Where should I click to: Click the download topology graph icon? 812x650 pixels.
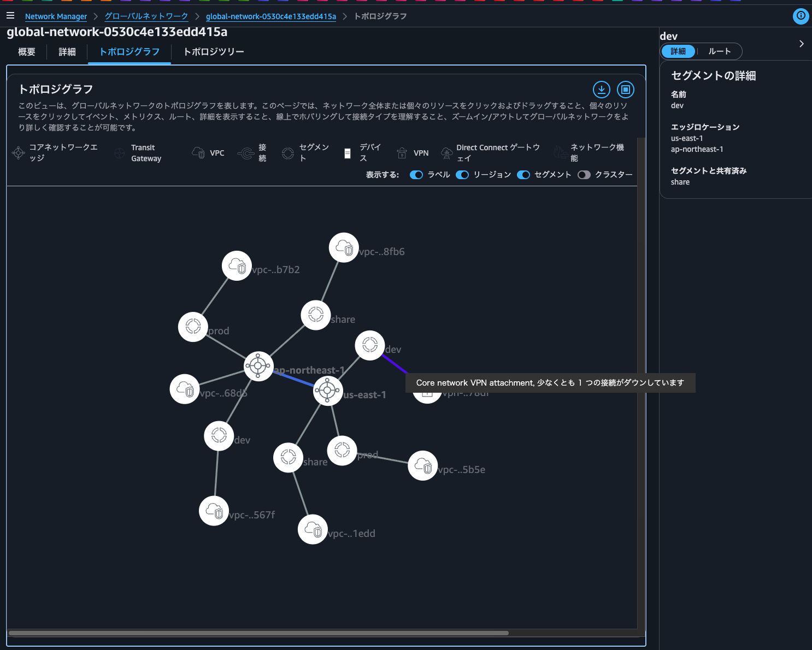[x=601, y=89]
